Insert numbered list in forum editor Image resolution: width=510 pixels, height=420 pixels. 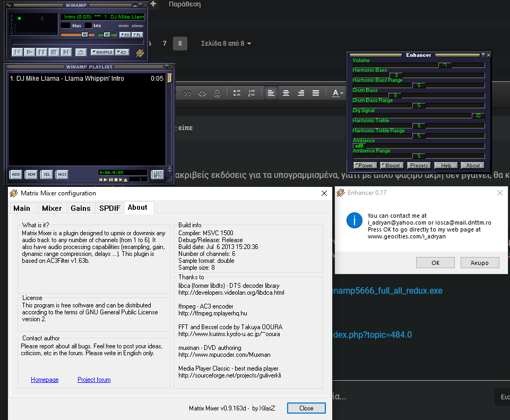point(252,93)
